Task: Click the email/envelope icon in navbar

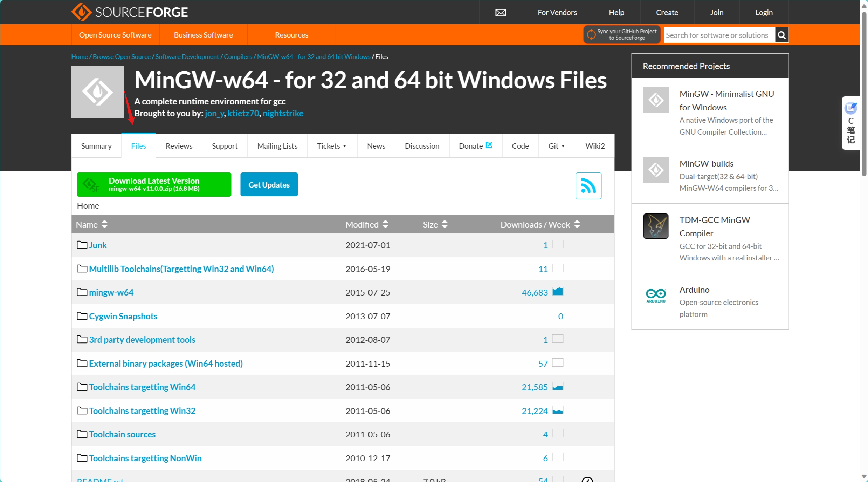Action: tap(501, 12)
